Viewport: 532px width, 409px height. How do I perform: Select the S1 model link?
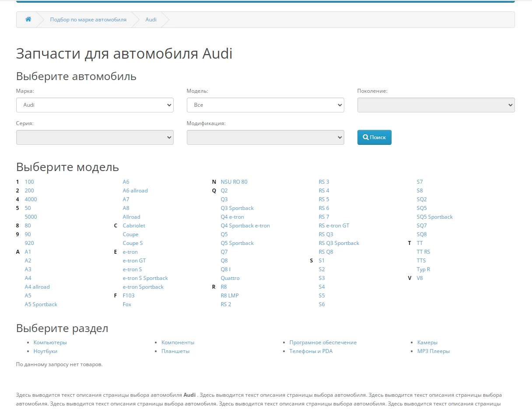[322, 261]
